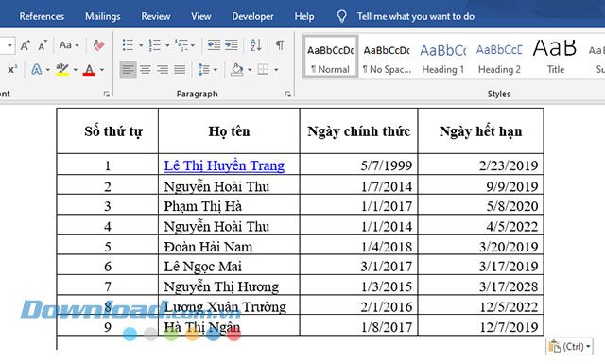
Task: Apply the No Spacing style
Action: [387, 57]
